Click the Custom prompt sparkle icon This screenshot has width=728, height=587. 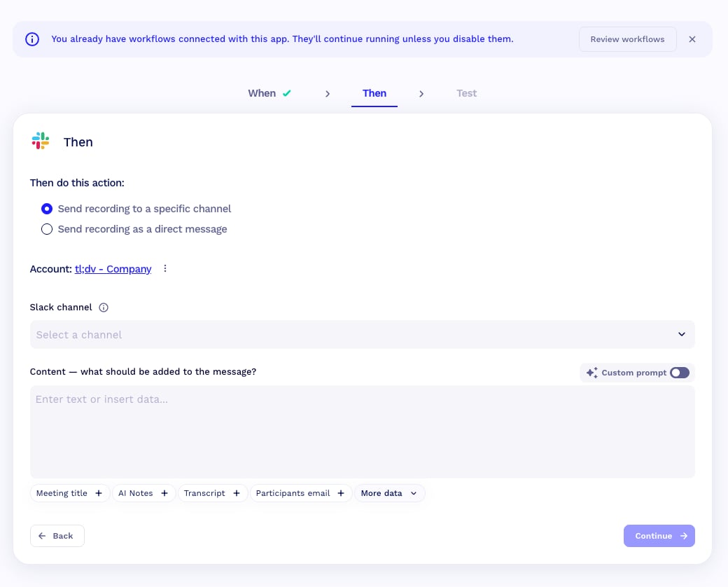click(x=591, y=373)
